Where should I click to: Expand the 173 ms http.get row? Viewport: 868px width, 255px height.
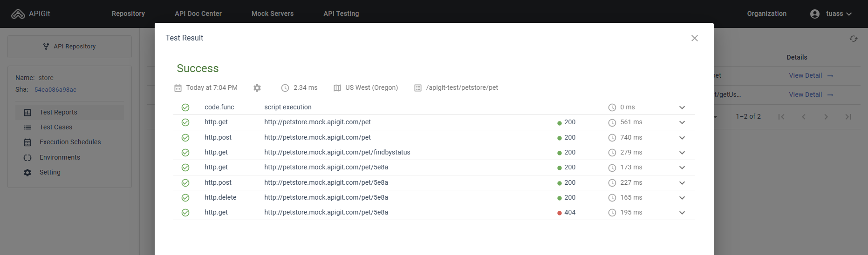(682, 168)
